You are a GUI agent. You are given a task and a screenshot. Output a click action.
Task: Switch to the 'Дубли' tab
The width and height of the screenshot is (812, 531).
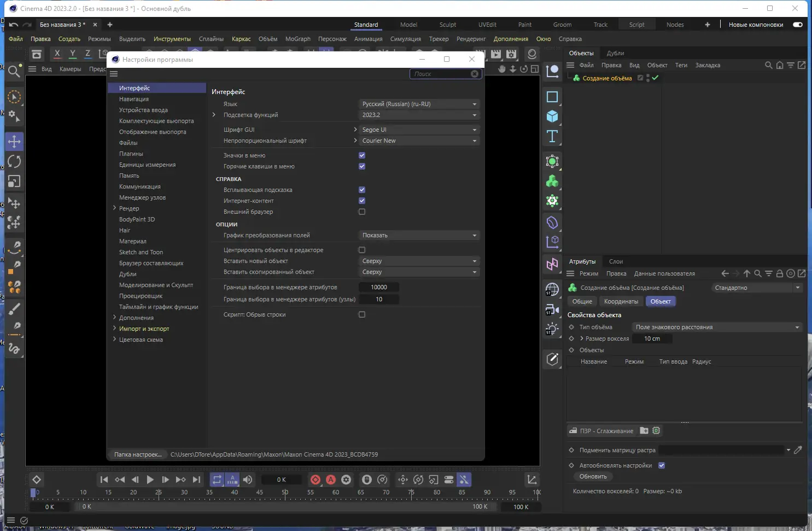point(615,53)
